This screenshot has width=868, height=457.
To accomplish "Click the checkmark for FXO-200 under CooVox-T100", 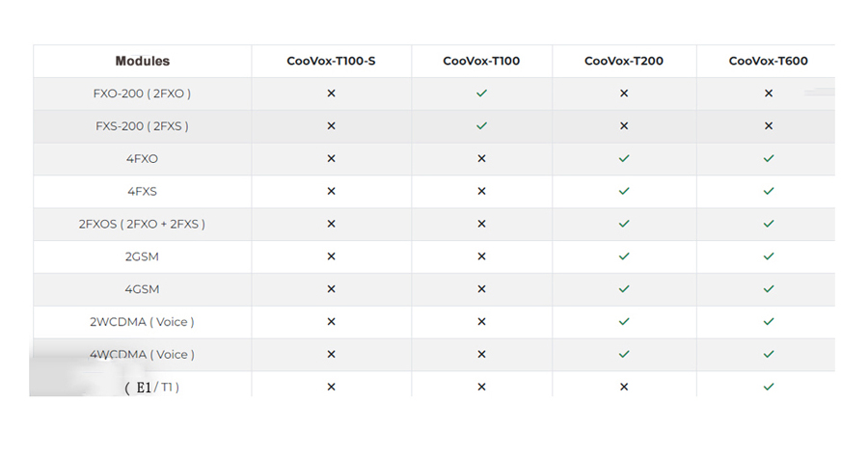I will point(481,94).
